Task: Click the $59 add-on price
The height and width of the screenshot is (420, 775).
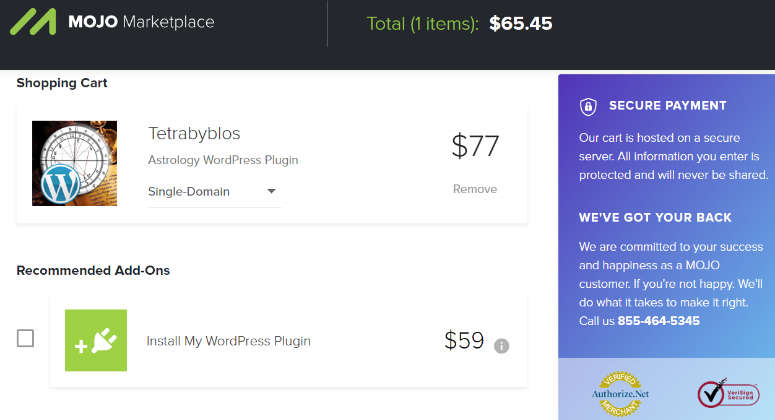Action: pos(464,340)
